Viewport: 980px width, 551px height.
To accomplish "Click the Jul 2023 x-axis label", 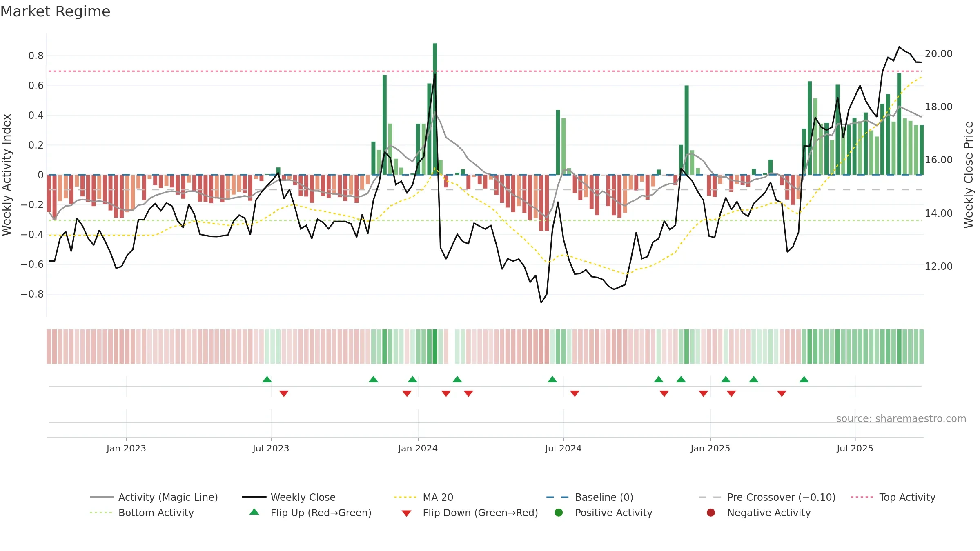I will point(271,448).
